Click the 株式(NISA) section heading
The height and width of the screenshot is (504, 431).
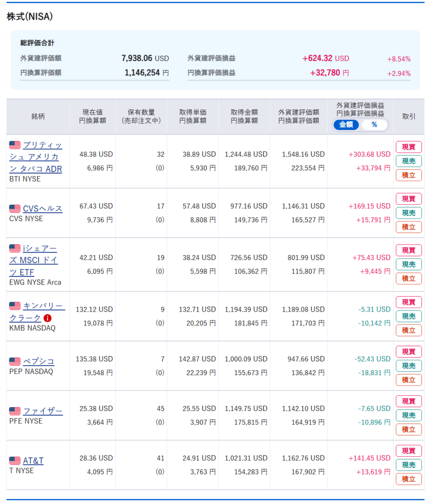click(30, 16)
